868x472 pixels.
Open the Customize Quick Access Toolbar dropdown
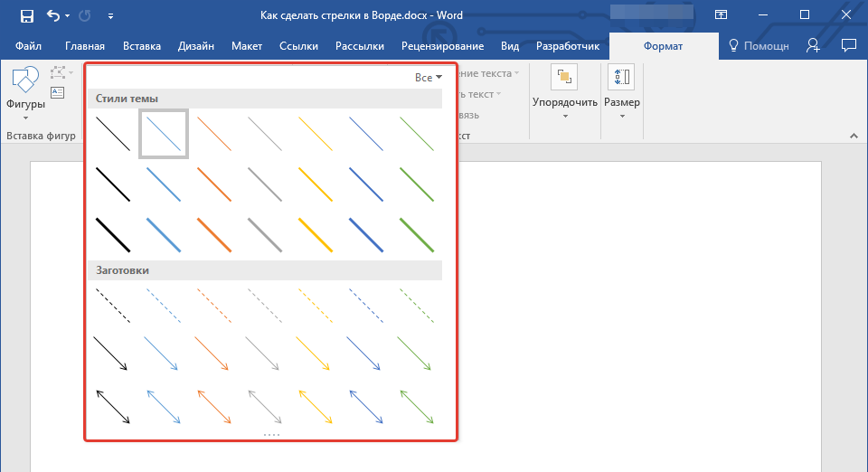(110, 15)
